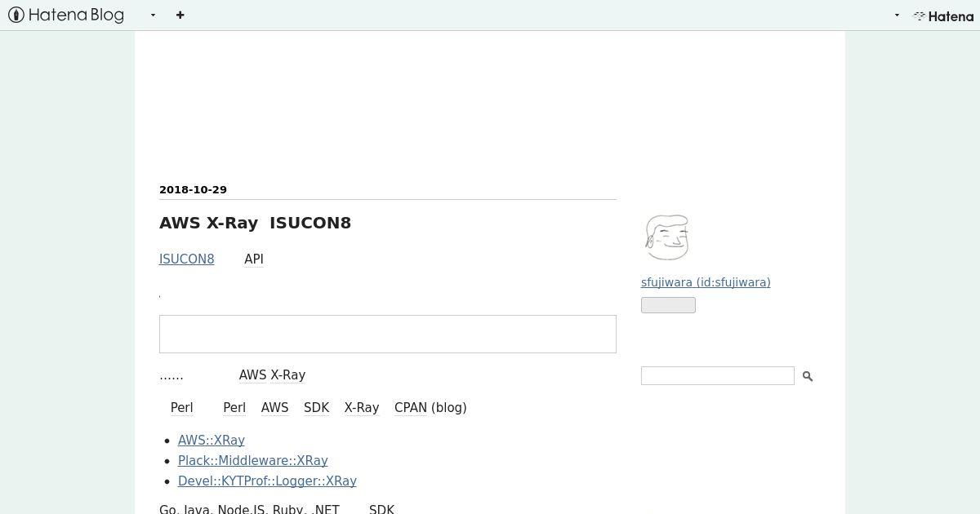The image size is (980, 514).
Task: Click the magnifier search icon
Action: [x=808, y=376]
